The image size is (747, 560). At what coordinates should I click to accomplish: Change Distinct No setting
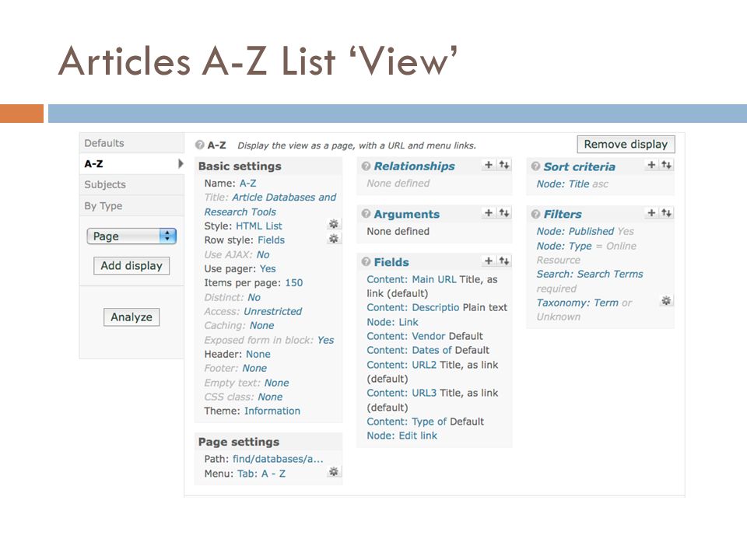[254, 297]
